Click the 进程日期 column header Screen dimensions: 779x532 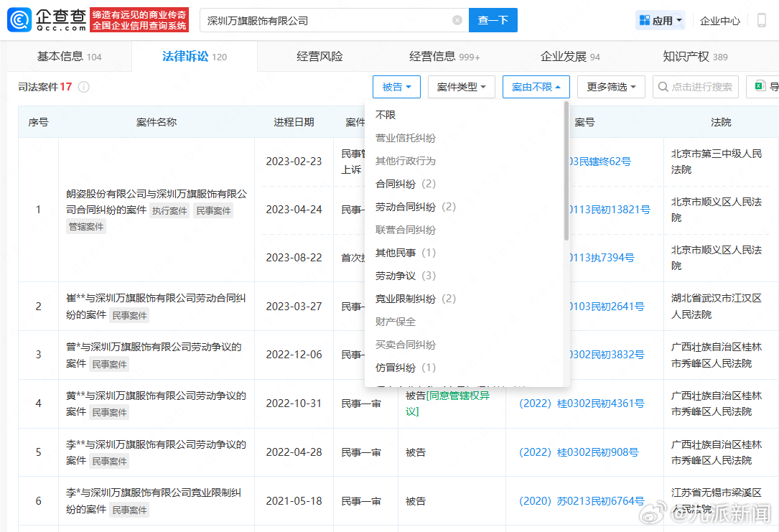coord(294,122)
